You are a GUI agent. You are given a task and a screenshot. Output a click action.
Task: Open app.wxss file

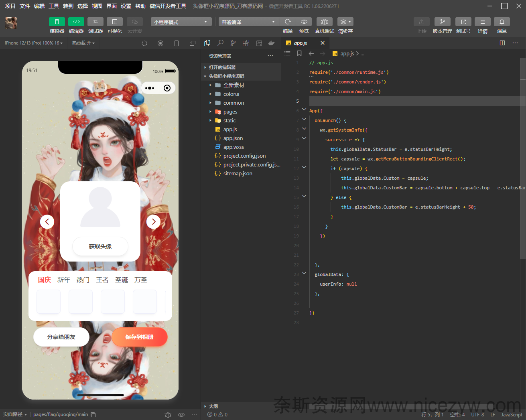[241, 147]
